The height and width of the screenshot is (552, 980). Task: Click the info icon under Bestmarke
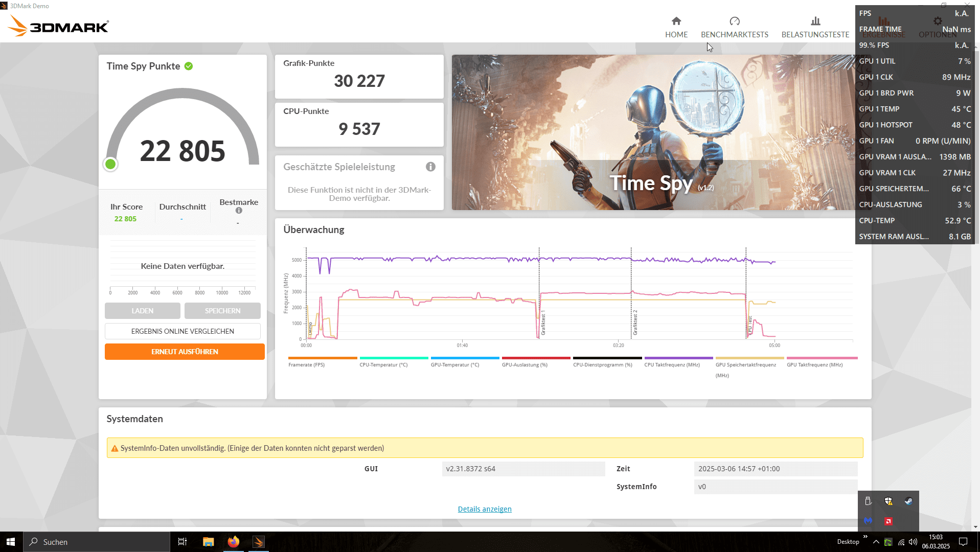[x=239, y=211]
